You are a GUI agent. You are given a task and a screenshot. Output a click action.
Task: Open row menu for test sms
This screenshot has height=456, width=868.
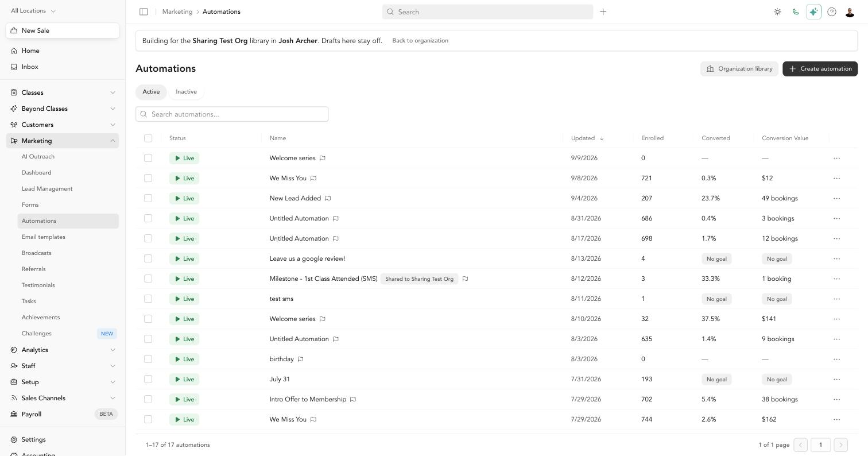click(x=836, y=299)
